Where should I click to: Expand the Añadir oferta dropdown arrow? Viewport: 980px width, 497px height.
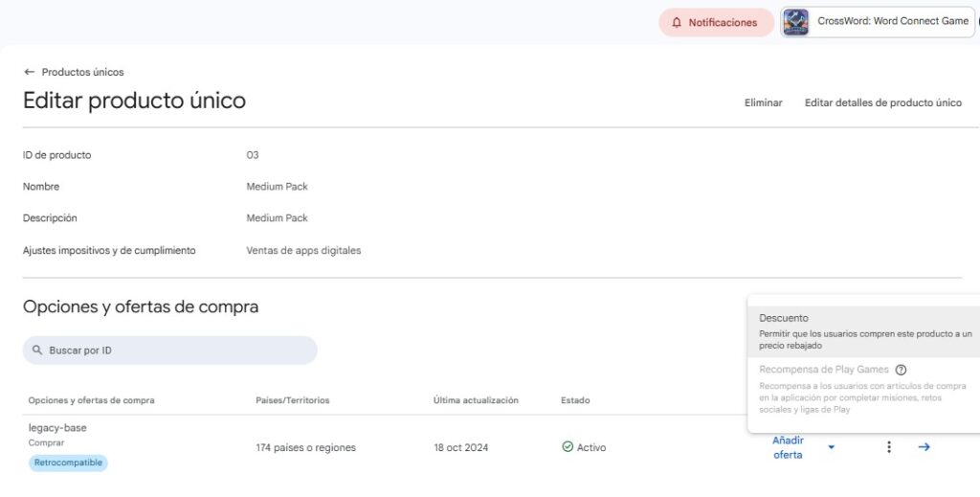pyautogui.click(x=832, y=447)
